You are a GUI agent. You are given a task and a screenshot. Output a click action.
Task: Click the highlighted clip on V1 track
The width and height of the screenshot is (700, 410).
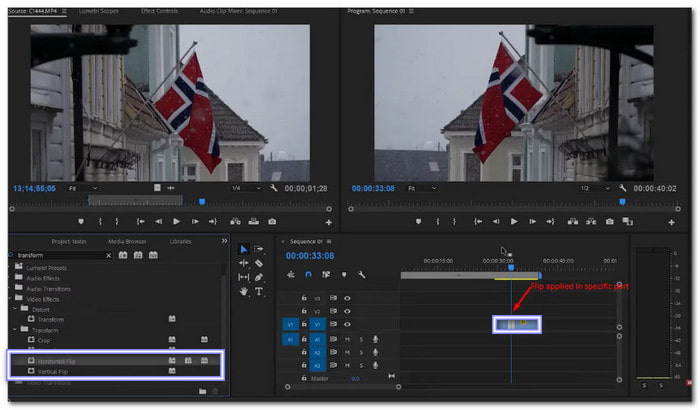[517, 324]
